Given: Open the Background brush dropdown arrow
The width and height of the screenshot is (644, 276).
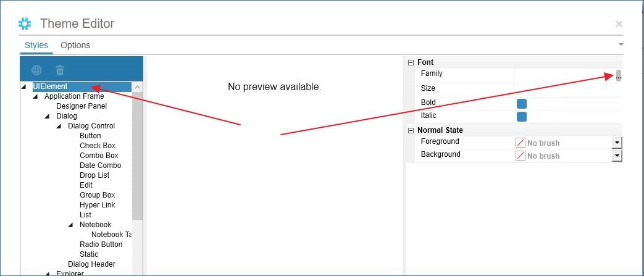Looking at the screenshot, I should (617, 156).
